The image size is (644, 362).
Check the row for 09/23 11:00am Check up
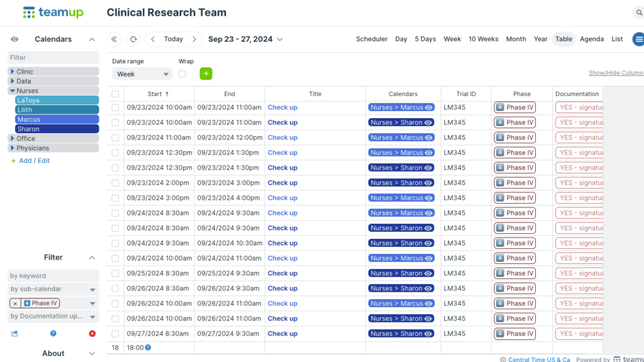(116, 138)
